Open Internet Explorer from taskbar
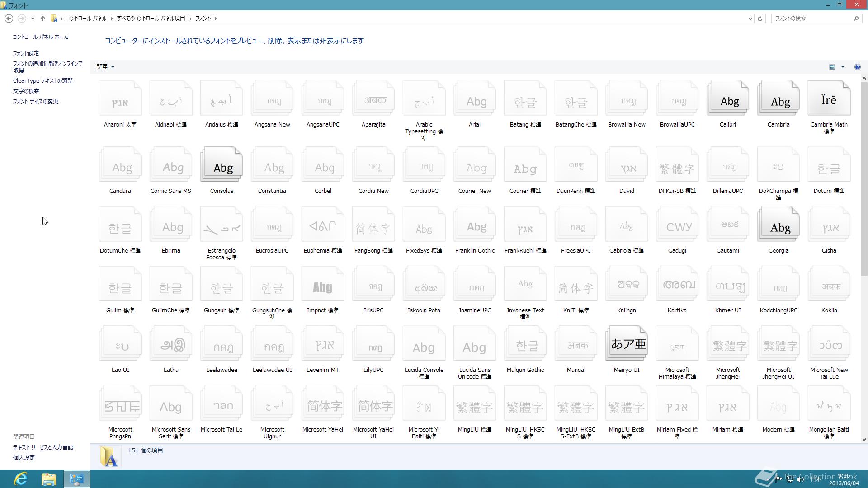This screenshot has width=868, height=488. tap(21, 479)
